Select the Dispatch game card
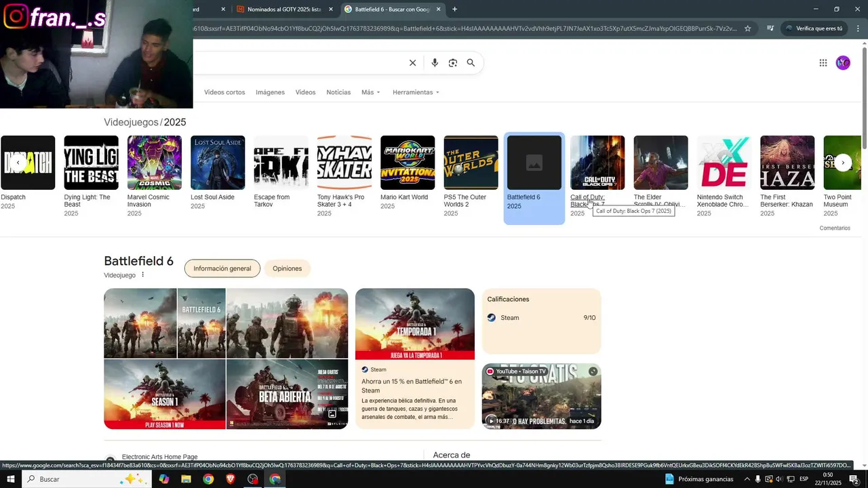Image resolution: width=868 pixels, height=488 pixels. click(28, 173)
